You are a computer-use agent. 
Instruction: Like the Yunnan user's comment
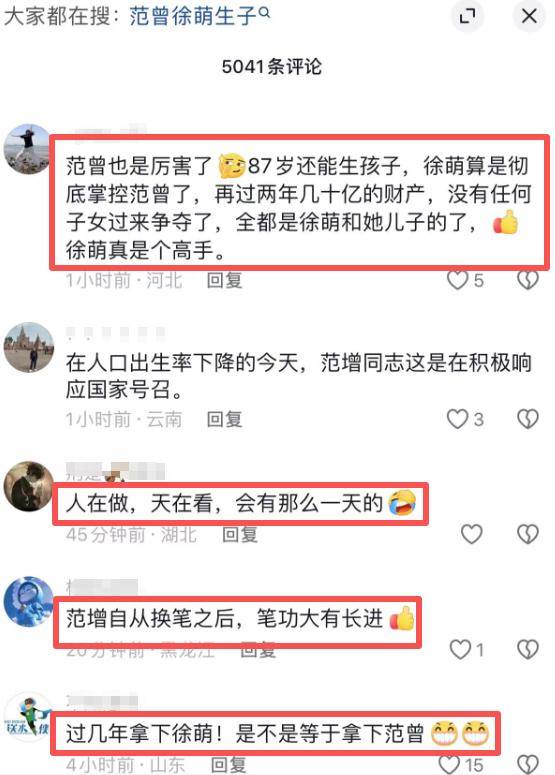458,419
